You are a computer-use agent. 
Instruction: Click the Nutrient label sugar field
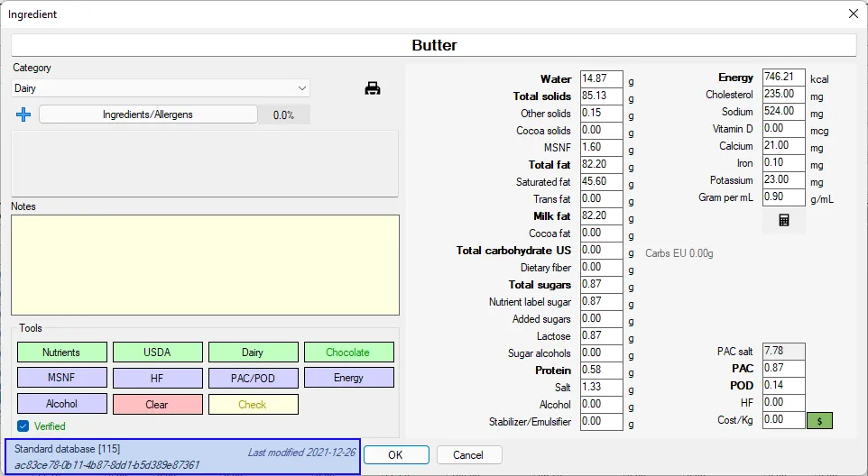[601, 302]
